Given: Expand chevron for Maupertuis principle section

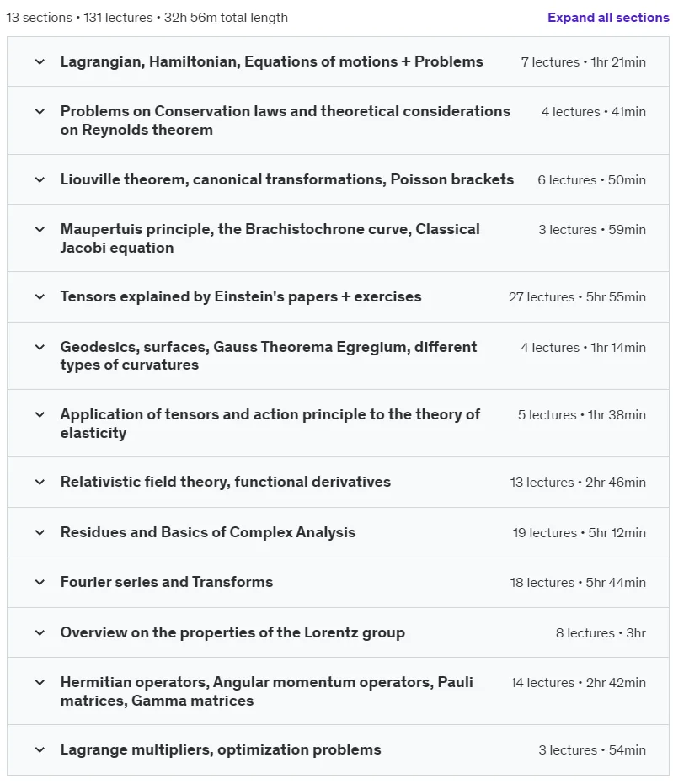Looking at the screenshot, I should (x=40, y=230).
